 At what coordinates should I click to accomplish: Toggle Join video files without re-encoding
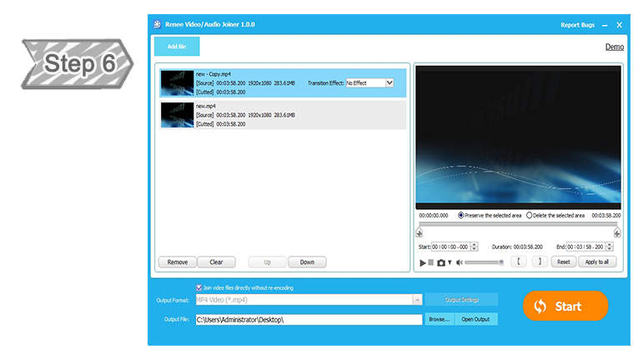pos(199,287)
